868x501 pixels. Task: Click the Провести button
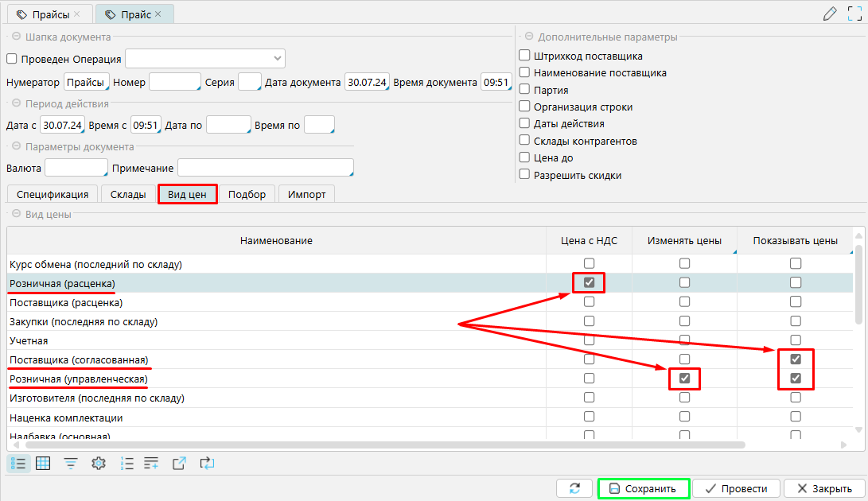pos(737,488)
